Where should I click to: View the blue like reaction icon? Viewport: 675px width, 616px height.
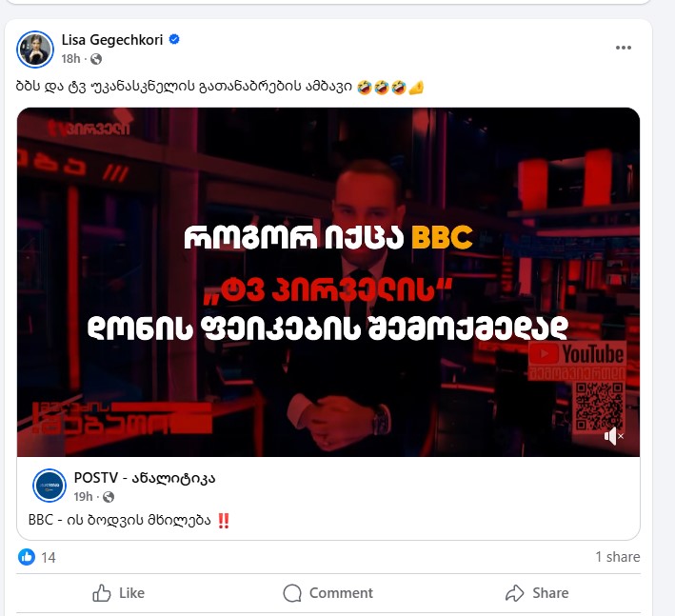coord(27,557)
